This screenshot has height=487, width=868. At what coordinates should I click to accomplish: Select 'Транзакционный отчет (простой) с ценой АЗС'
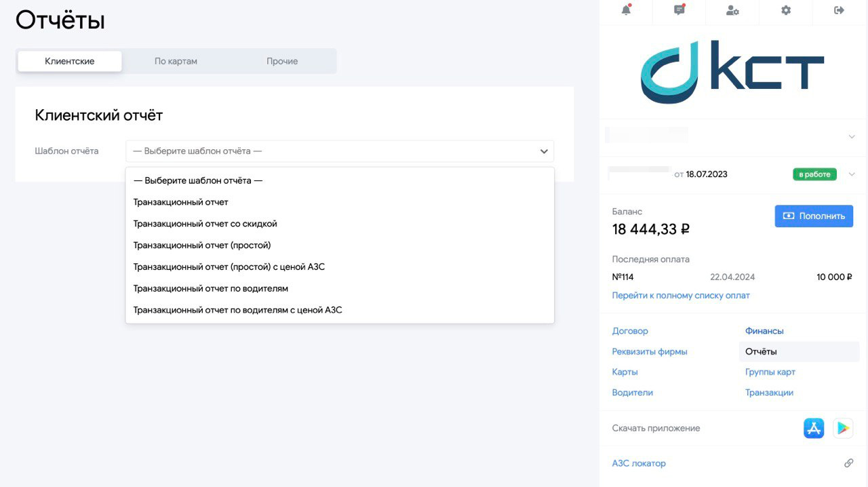click(x=229, y=267)
